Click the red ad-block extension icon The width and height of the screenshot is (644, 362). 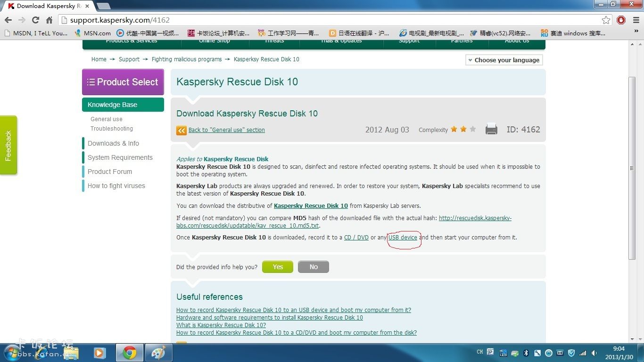click(x=621, y=20)
